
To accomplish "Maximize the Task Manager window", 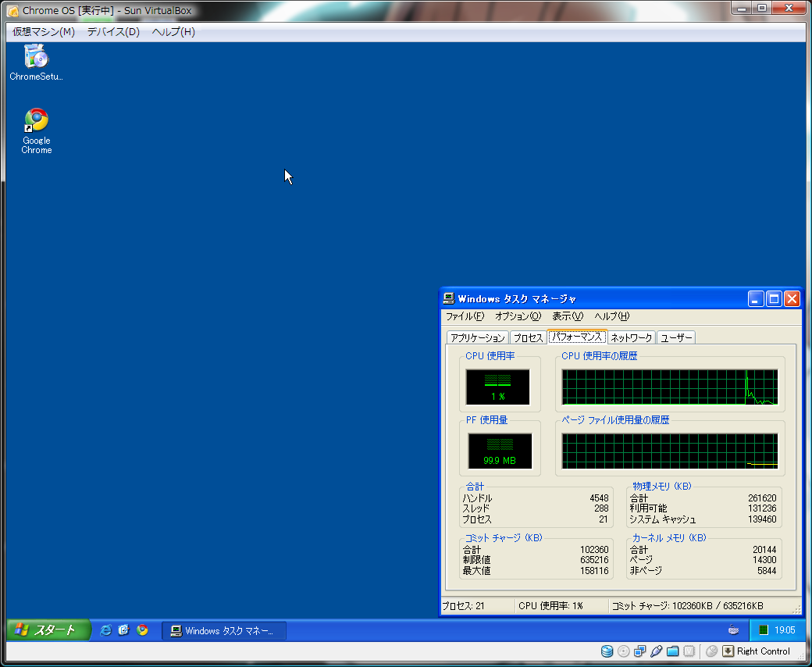I will 774,299.
